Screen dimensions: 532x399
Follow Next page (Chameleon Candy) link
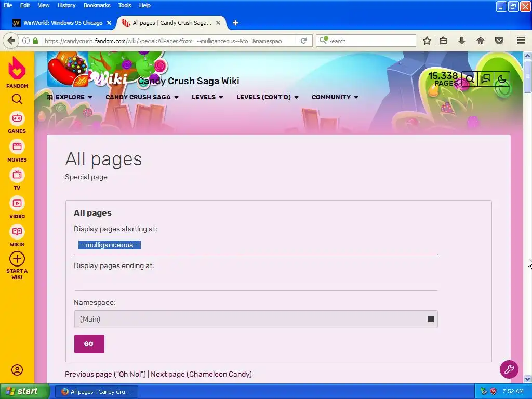[x=201, y=374]
